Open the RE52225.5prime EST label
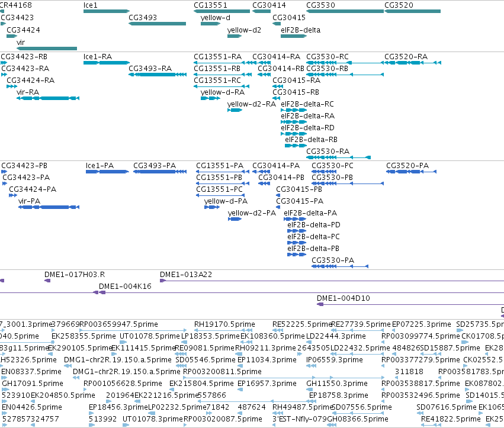504x428 pixels. pyautogui.click(x=301, y=324)
